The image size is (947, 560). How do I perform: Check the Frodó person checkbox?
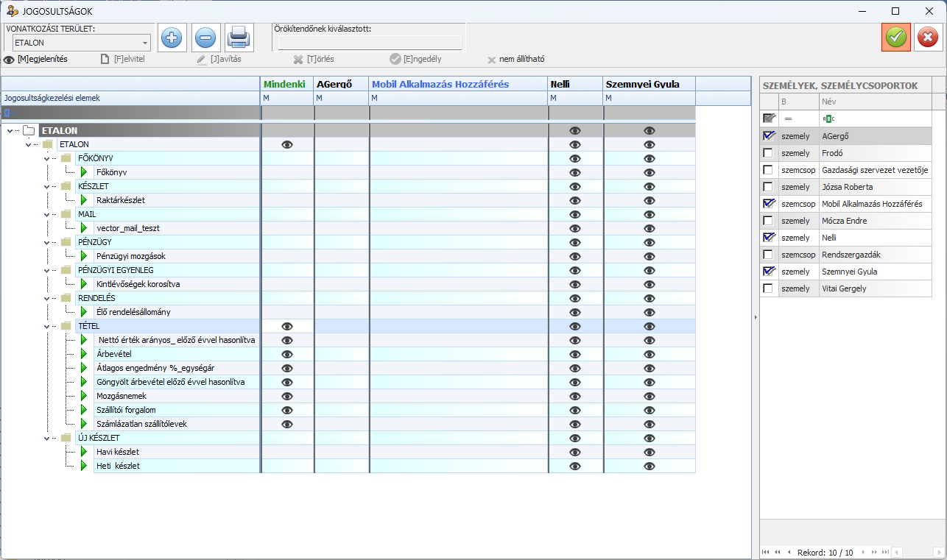(x=769, y=153)
